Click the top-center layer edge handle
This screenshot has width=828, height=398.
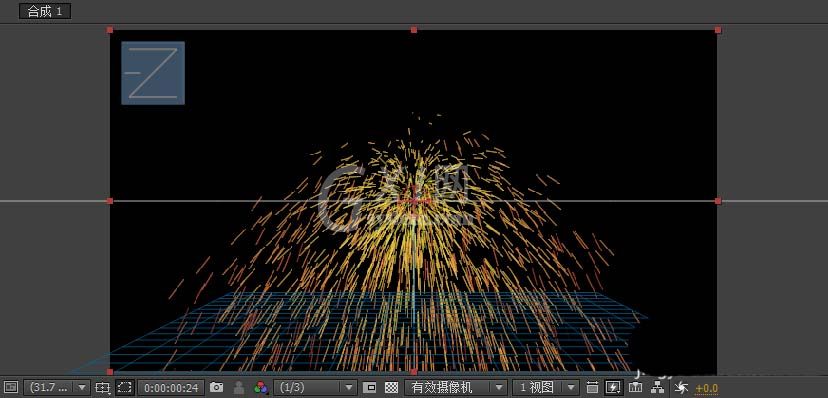point(414,30)
